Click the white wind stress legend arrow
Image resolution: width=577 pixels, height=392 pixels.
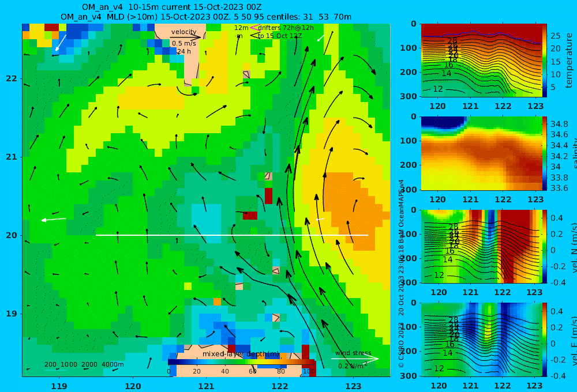(x=355, y=359)
